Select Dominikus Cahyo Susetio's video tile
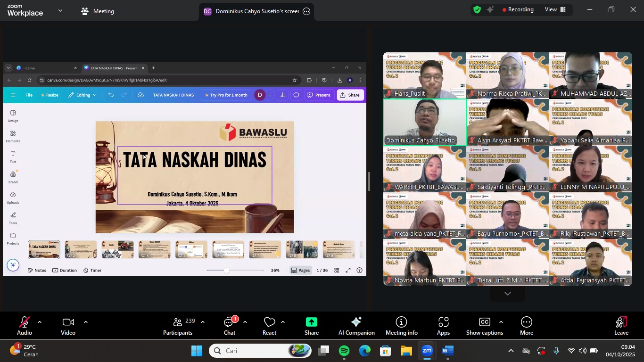 coord(424,122)
